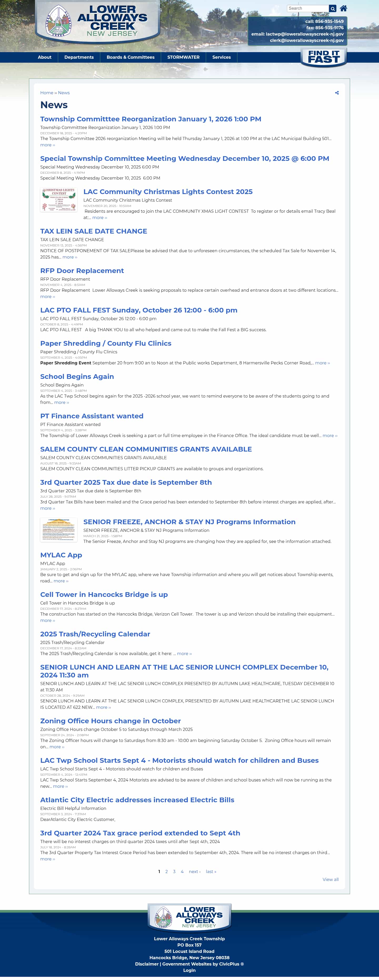Open 3rd Quarter 2024 Tax grace period article
Image resolution: width=379 pixels, height=980 pixels.
pyautogui.click(x=140, y=833)
